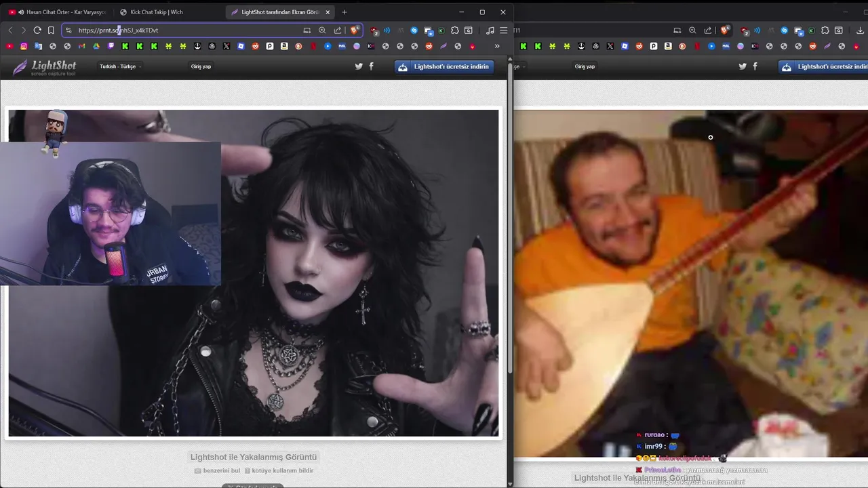The width and height of the screenshot is (868, 488).
Task: Mute the Hasan Cihat Örter tab audio
Action: [x=21, y=12]
